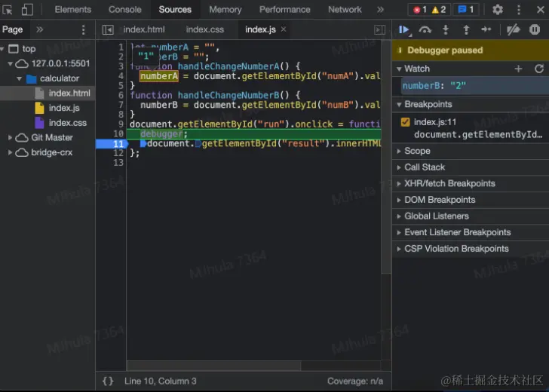Uncheck the index.js:11 breakpoint checkbox

tap(405, 122)
